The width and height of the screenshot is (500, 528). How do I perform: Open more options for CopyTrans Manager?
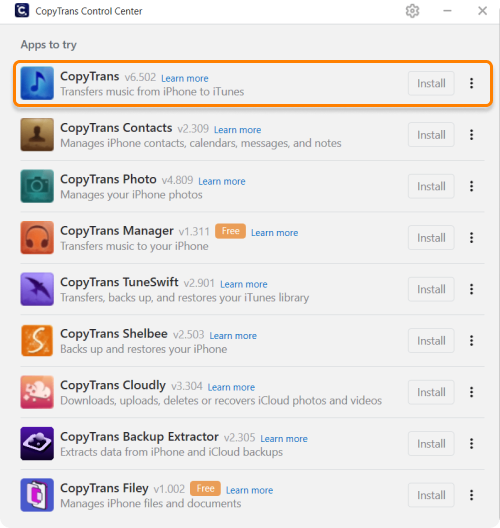pyautogui.click(x=471, y=238)
